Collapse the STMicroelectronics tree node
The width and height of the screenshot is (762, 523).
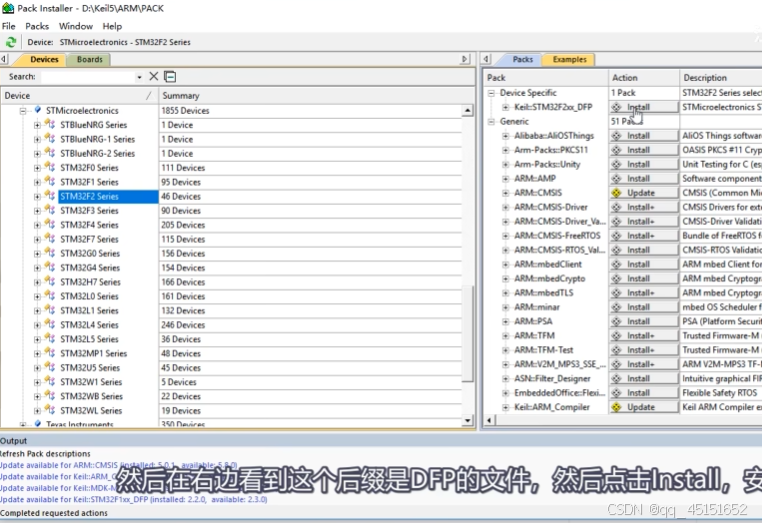23,111
